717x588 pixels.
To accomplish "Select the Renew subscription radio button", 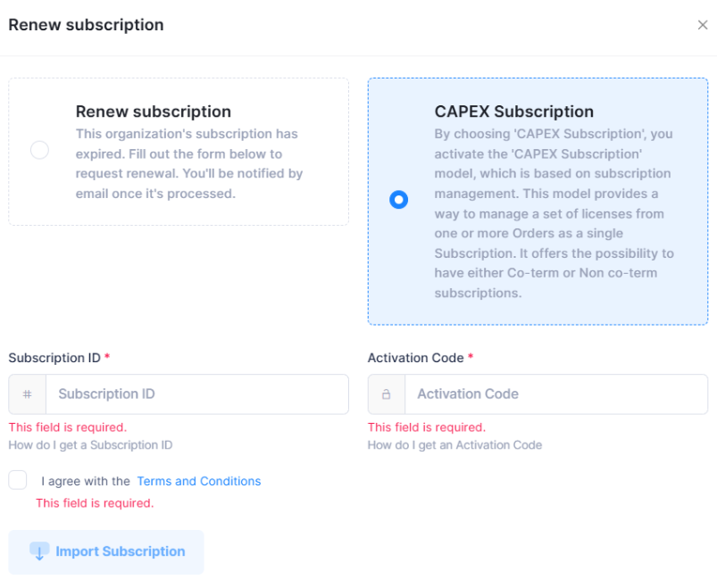I will click(39, 150).
